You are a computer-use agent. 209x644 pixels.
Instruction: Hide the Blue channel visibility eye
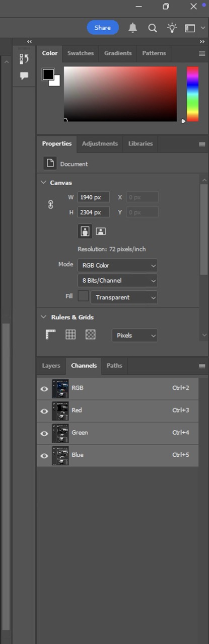tap(44, 456)
